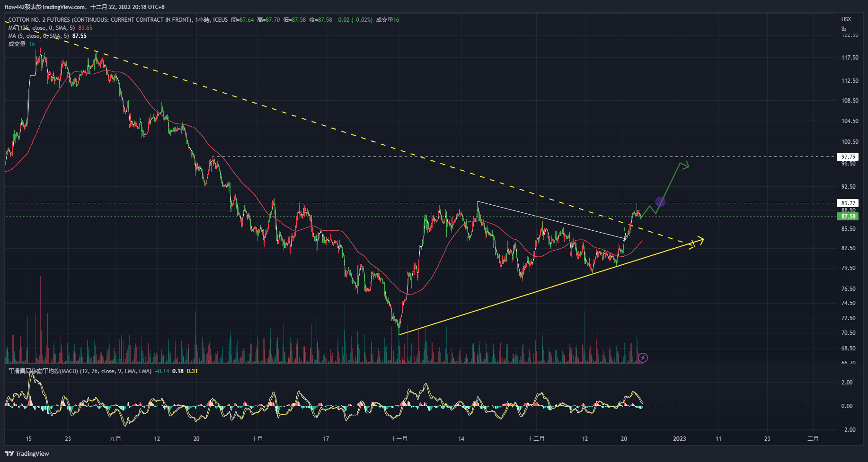Click the 14 date axis label
This screenshot has width=868, height=462.
click(x=461, y=439)
